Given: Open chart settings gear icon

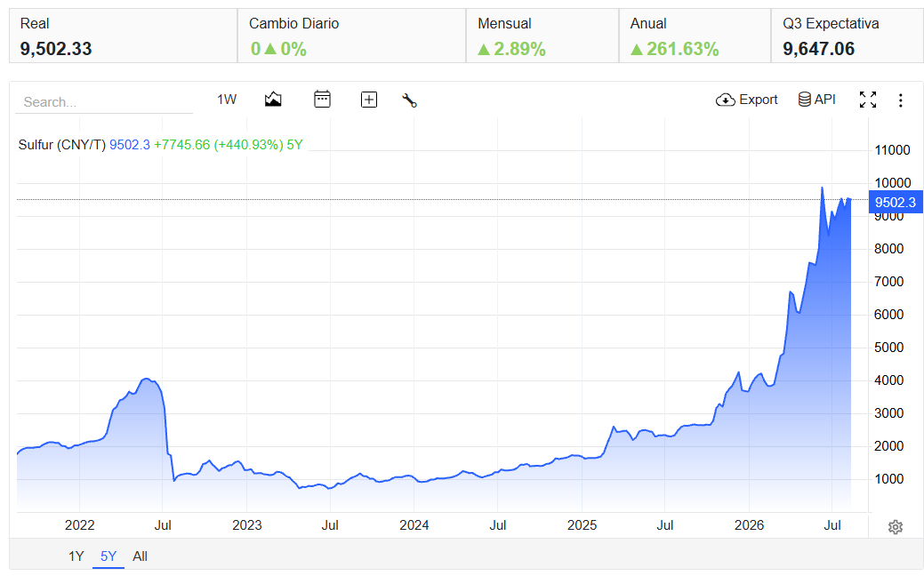Looking at the screenshot, I should point(896,526).
